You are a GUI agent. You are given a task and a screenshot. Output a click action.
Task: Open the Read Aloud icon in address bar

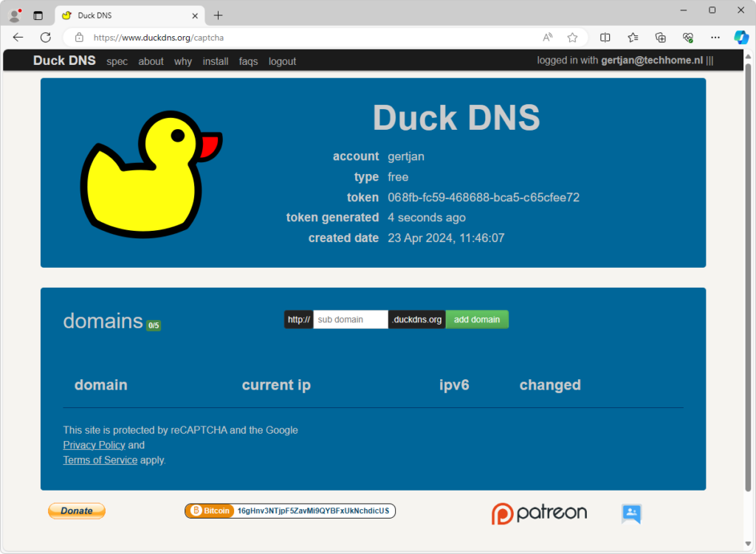pyautogui.click(x=548, y=38)
